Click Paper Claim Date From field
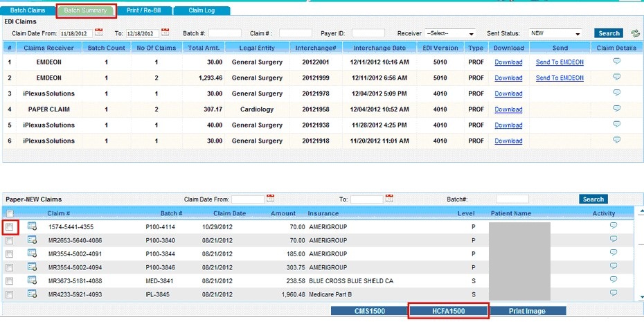Image resolution: width=644 pixels, height=322 pixels. coord(248,199)
